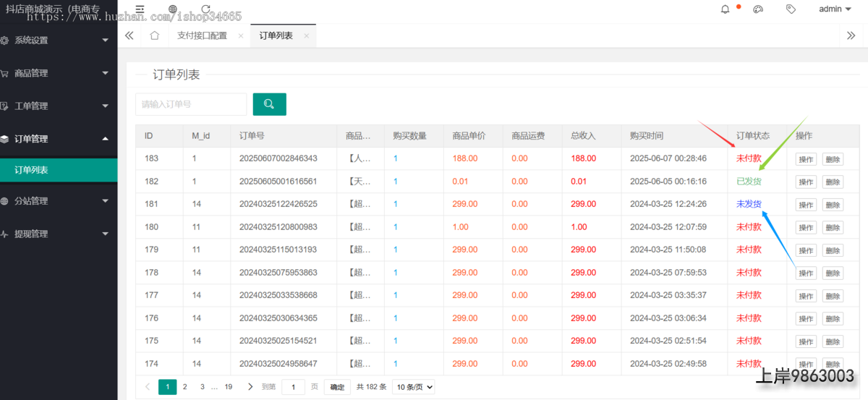Click 删除 button for order 182
Image resolution: width=868 pixels, height=400 pixels.
(x=833, y=182)
